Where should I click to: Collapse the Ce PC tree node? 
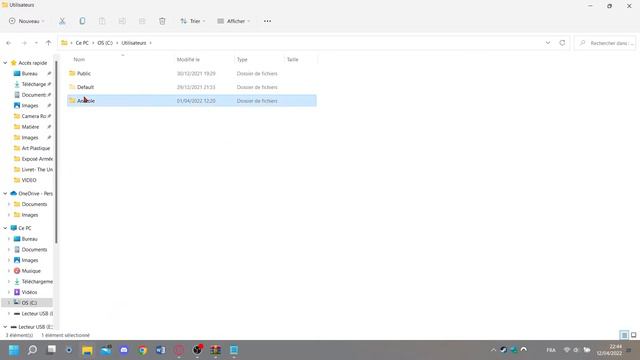coord(5,228)
